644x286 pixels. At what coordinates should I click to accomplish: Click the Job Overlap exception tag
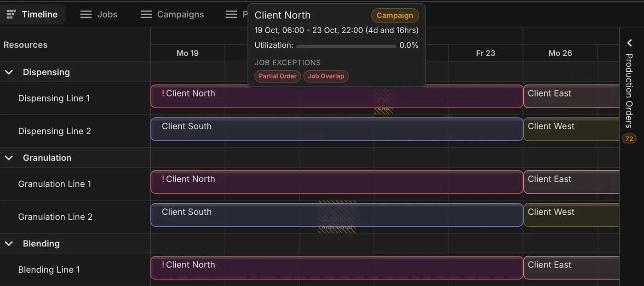click(x=326, y=76)
